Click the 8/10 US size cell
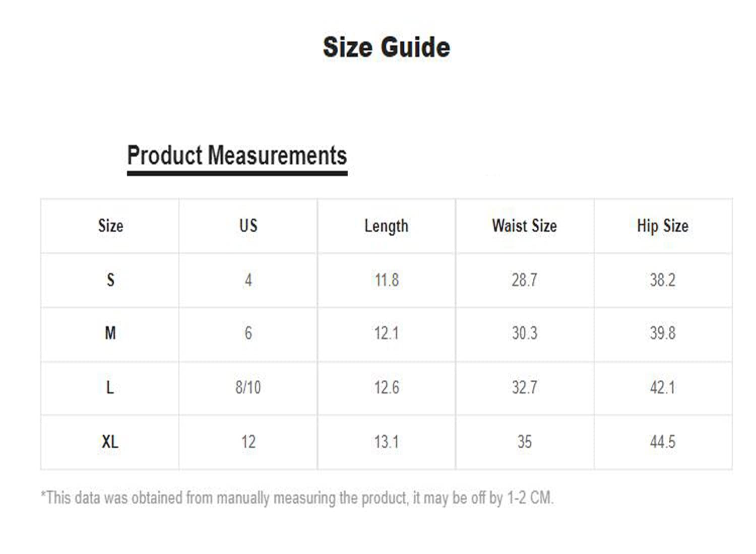The image size is (756, 554). 248,388
